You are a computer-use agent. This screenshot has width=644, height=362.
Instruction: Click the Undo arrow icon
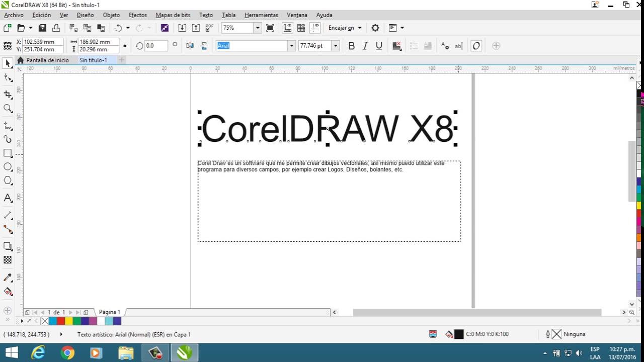click(118, 28)
